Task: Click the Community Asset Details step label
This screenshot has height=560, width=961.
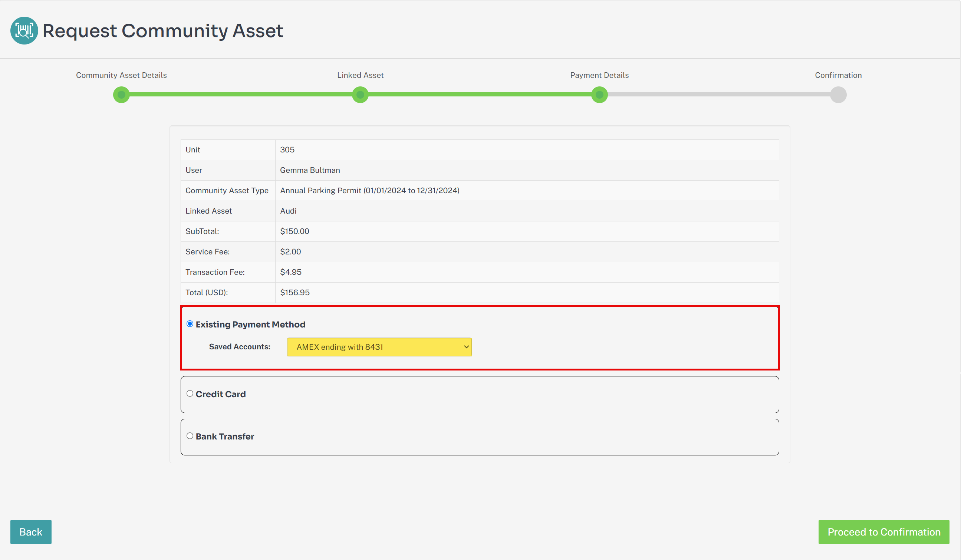Action: (121, 75)
